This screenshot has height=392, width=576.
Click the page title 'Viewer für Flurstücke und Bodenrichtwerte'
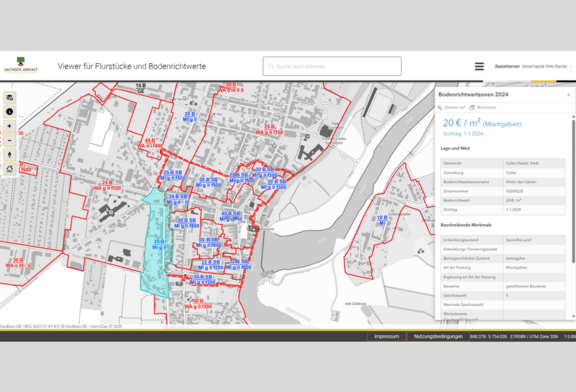click(x=132, y=66)
